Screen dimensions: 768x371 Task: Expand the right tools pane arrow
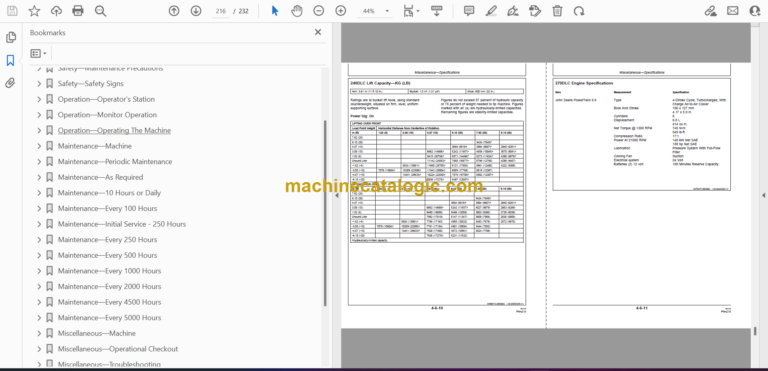point(764,196)
